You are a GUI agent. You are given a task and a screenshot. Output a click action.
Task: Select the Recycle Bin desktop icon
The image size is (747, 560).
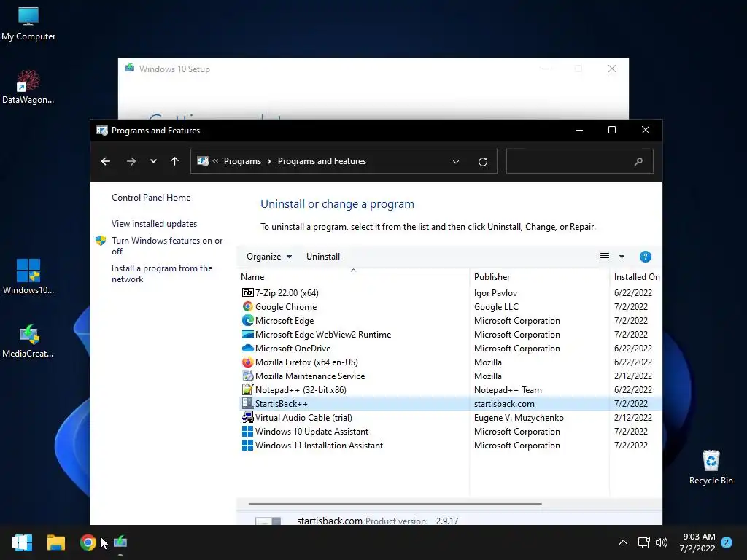tap(711, 467)
